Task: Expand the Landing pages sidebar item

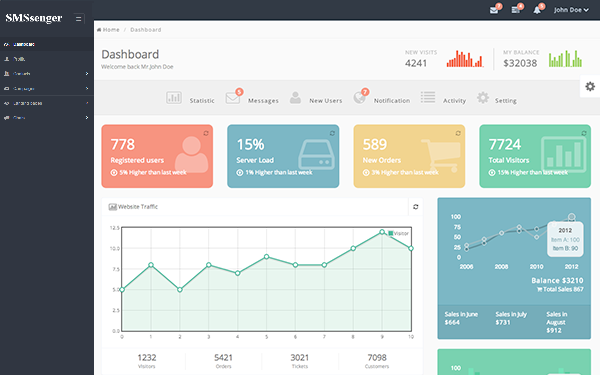Action: [46, 103]
